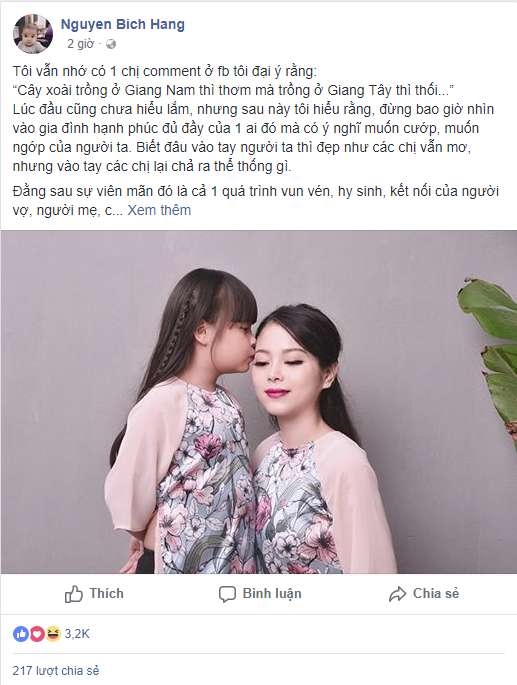This screenshot has width=517, height=685.
Task: Click the quoted mango tree sentence
Action: [x=233, y=90]
